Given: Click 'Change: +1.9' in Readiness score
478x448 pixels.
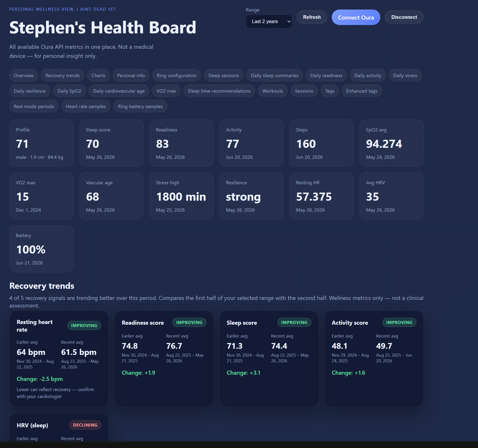Looking at the screenshot, I should 139,373.
